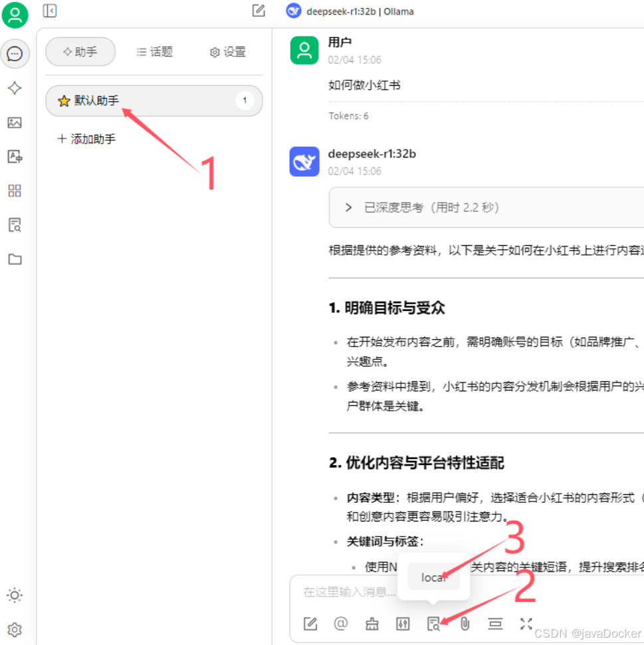644x645 pixels.
Task: Create a new topic with edit icon
Action: click(x=259, y=11)
